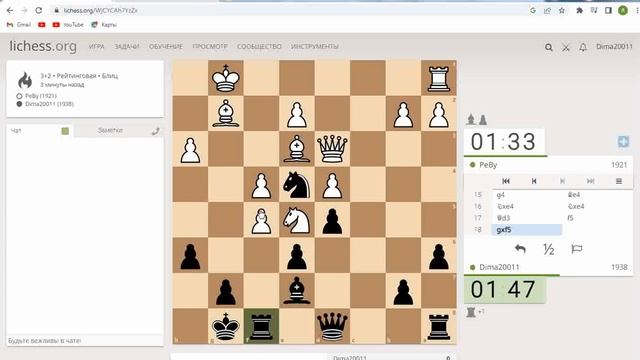Jump to last move button

point(590,181)
